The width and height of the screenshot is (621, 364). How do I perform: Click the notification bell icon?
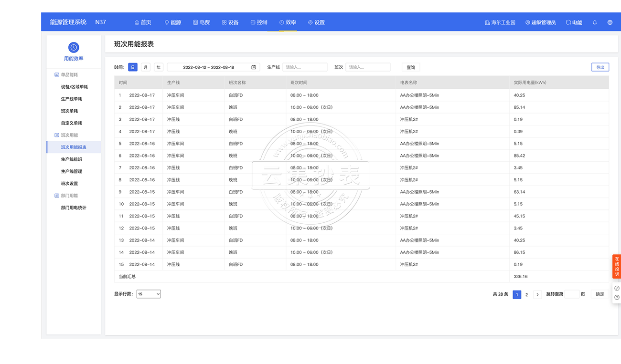tap(595, 22)
